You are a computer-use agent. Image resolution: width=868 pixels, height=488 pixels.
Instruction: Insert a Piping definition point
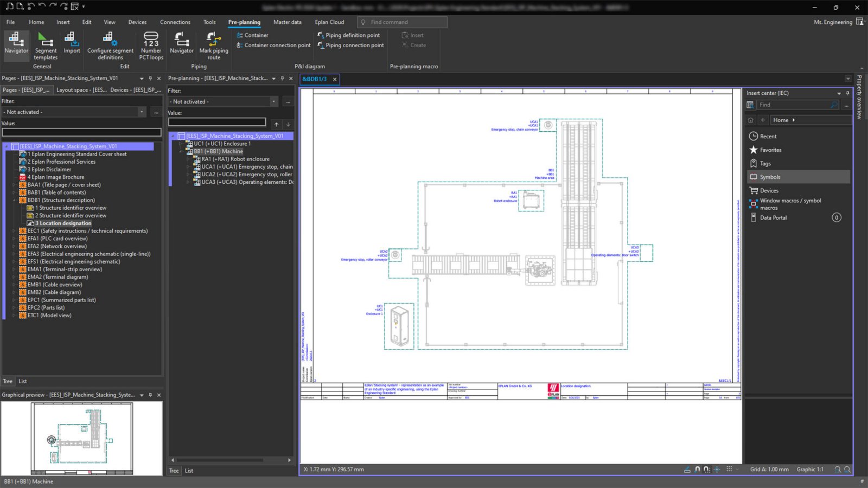(x=350, y=35)
